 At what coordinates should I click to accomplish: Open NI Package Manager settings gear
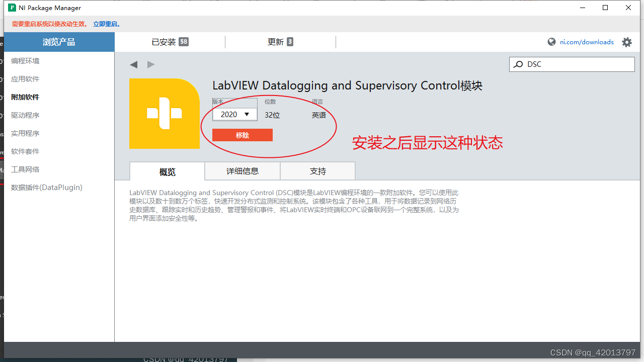pos(626,42)
